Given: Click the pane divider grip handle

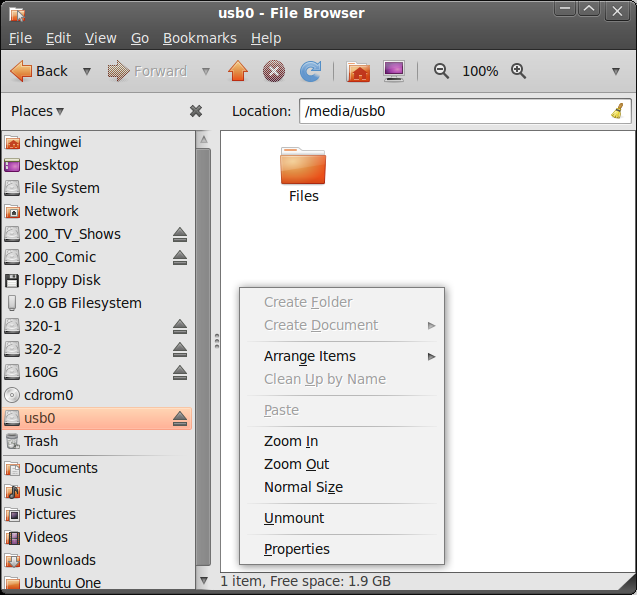Looking at the screenshot, I should [x=217, y=341].
